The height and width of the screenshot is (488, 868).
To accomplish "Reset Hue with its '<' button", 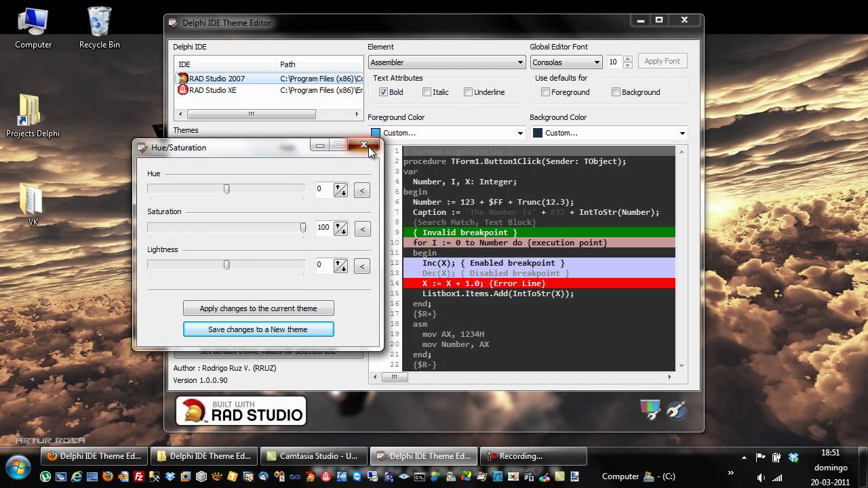I will (x=362, y=190).
